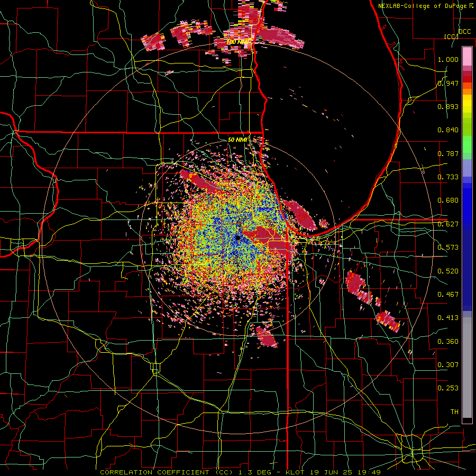Screen dimensions: 476x476
Task: Select the 0.733 scale value
Action: tap(448, 177)
